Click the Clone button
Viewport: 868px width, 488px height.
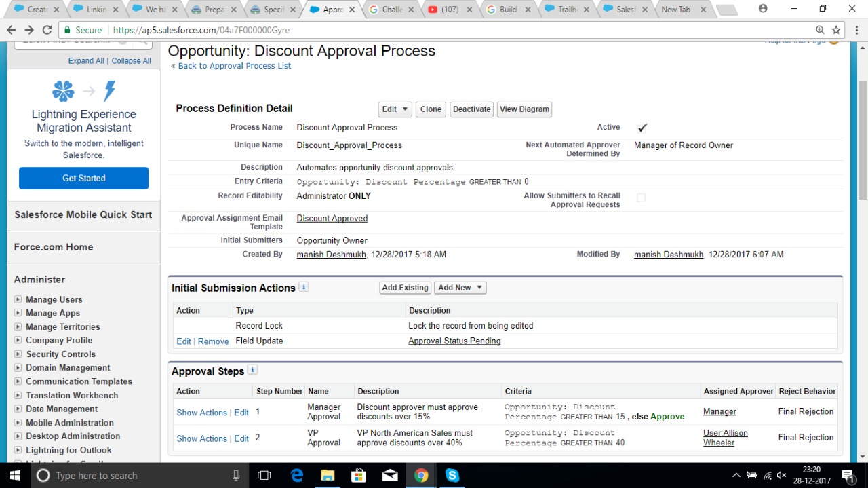tap(431, 109)
